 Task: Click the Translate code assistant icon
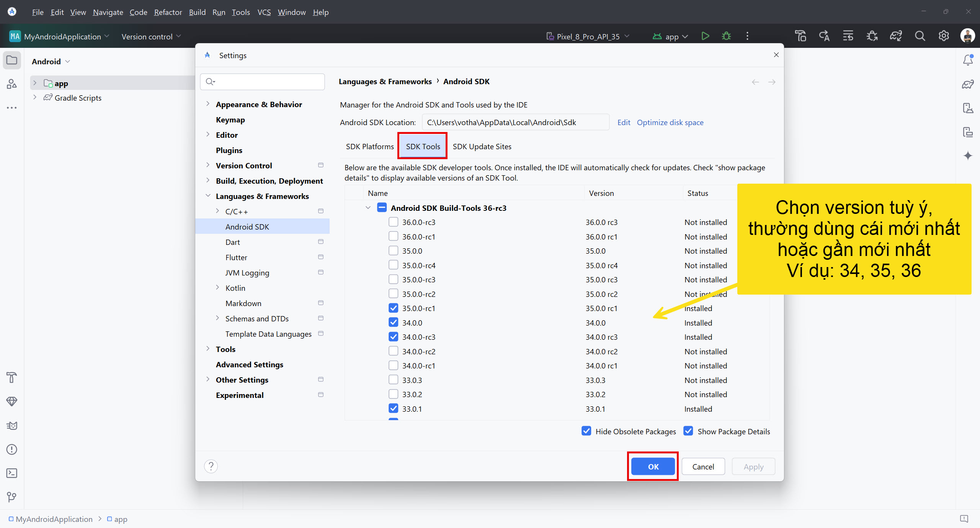click(x=824, y=36)
